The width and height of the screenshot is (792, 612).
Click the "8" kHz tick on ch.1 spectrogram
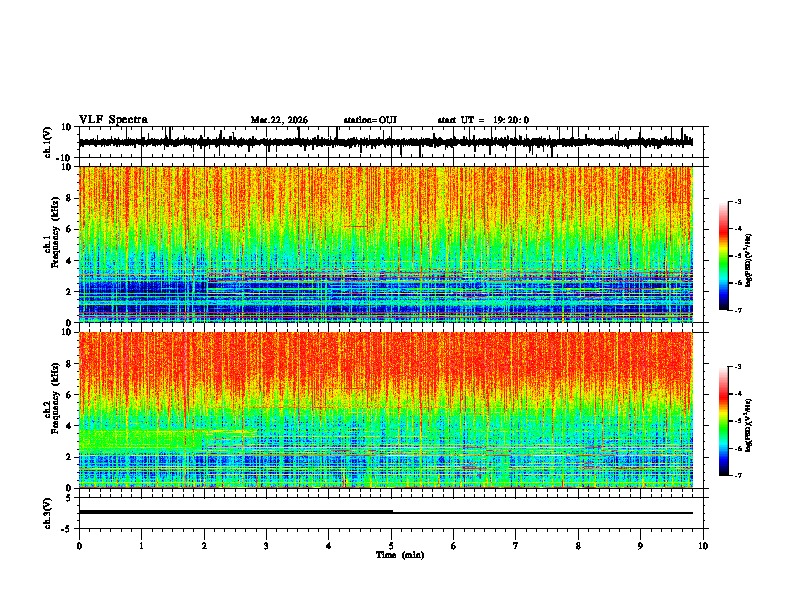tap(70, 198)
